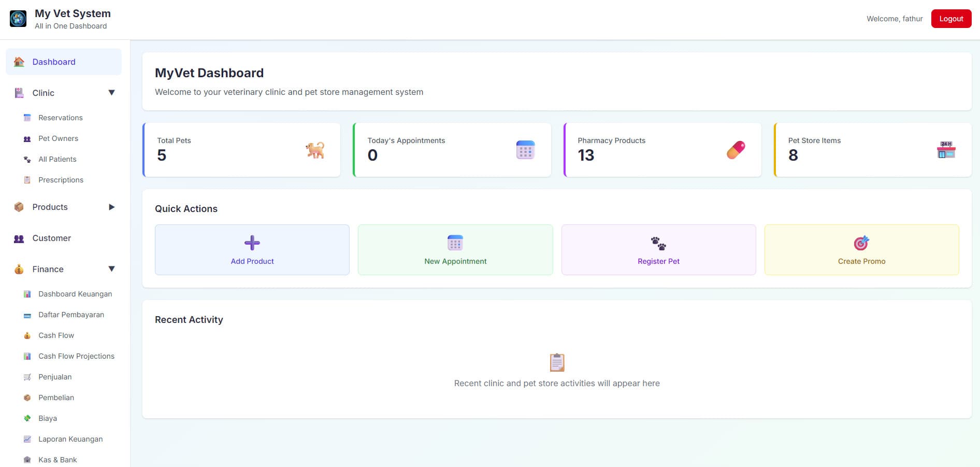Click the clipboard icon in Recent Activity
This screenshot has height=467, width=980.
557,362
